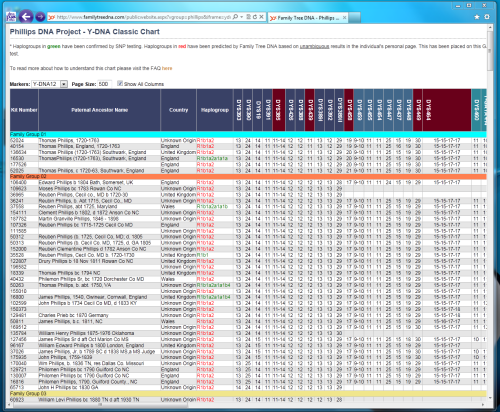Open a new blank tab button
Image resolution: width=500 pixels, height=412 pixels.
coord(355,18)
